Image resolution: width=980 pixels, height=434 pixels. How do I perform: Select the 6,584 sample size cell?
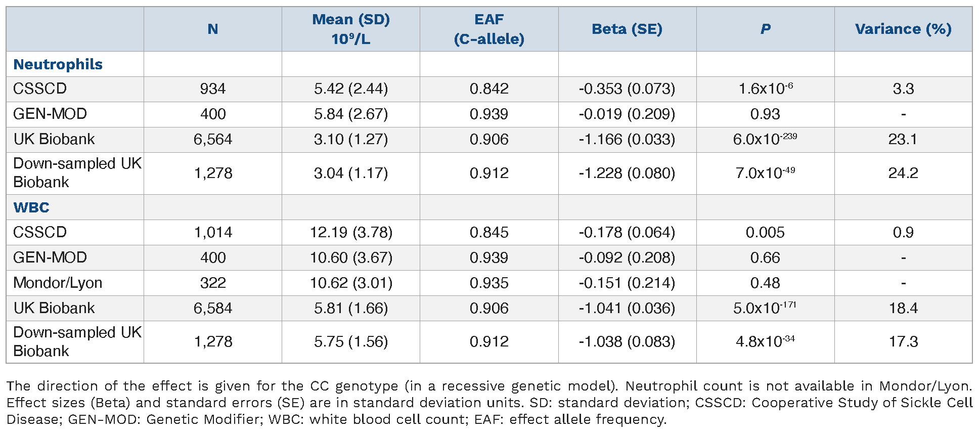213,308
